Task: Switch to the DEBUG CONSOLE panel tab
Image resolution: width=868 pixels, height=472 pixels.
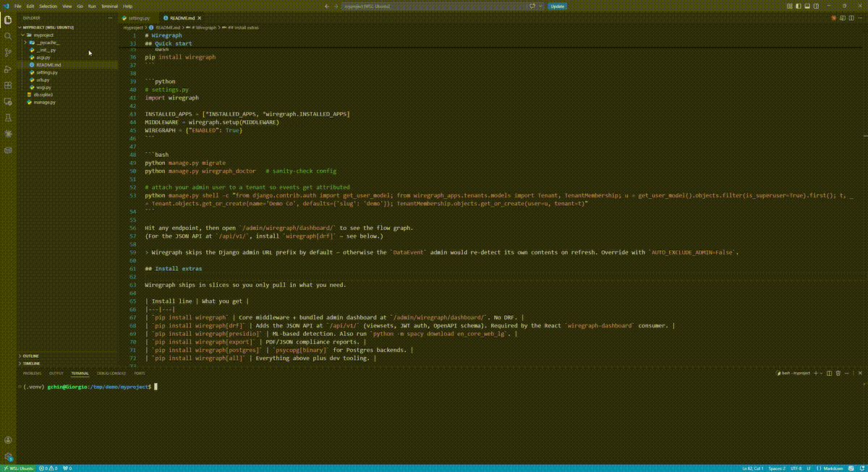Action: click(111, 373)
